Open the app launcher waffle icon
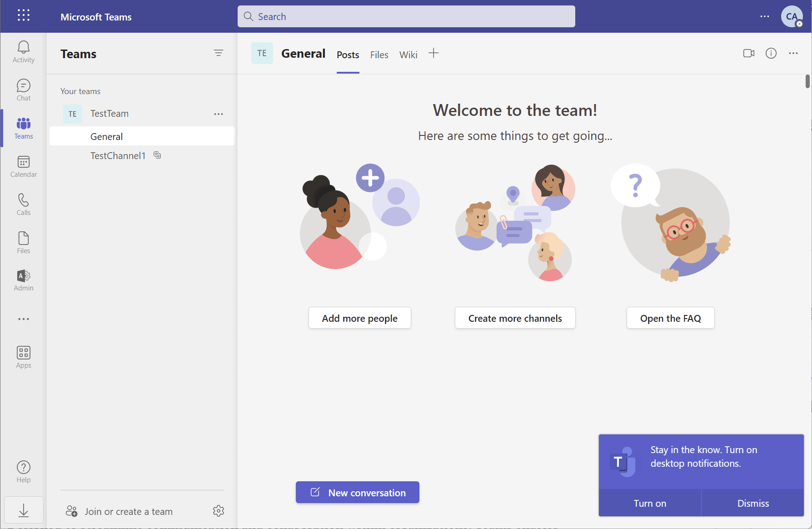 pos(24,15)
